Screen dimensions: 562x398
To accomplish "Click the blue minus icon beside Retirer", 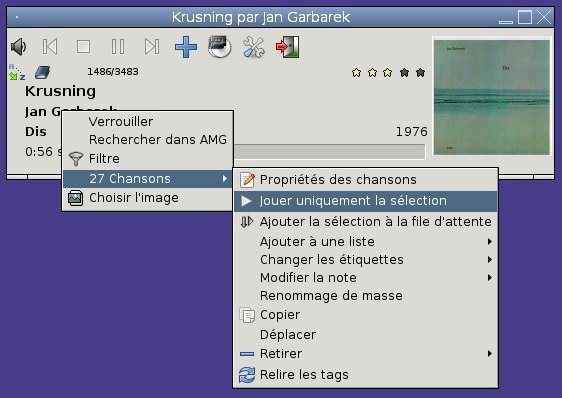I will [x=247, y=354].
